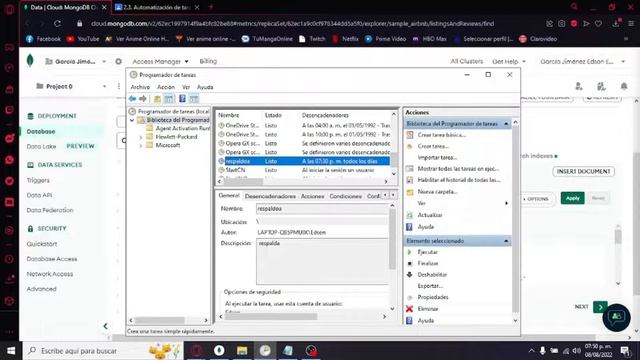Collapse Biblioteca del Programador tree node

tap(132, 120)
